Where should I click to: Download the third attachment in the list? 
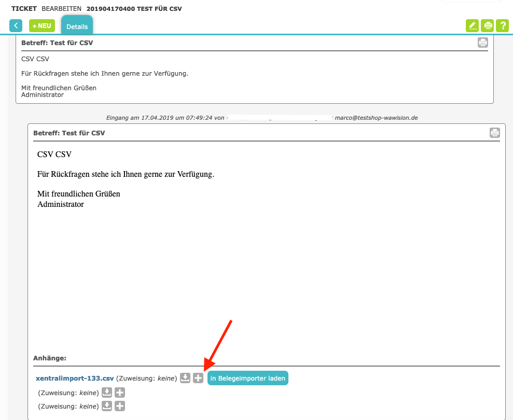(107, 406)
